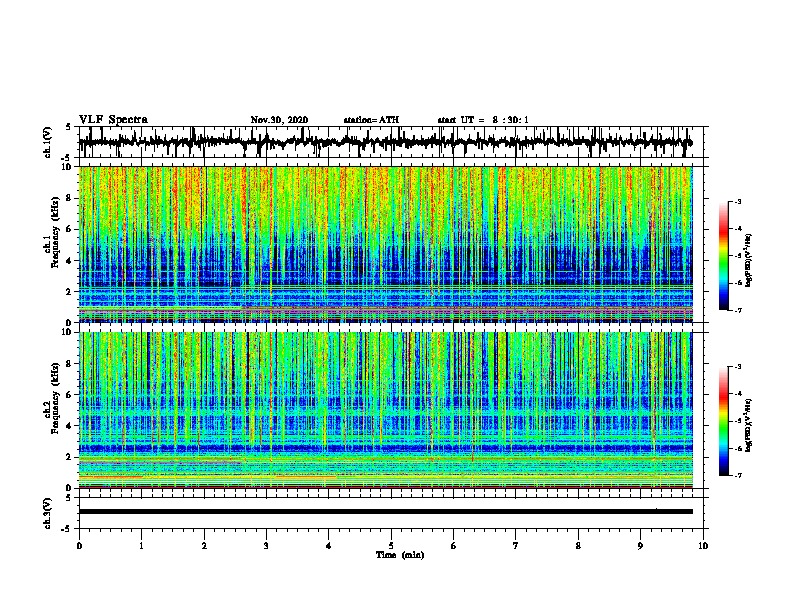Click the ch.1 spectrogram color scale bar

point(723,256)
